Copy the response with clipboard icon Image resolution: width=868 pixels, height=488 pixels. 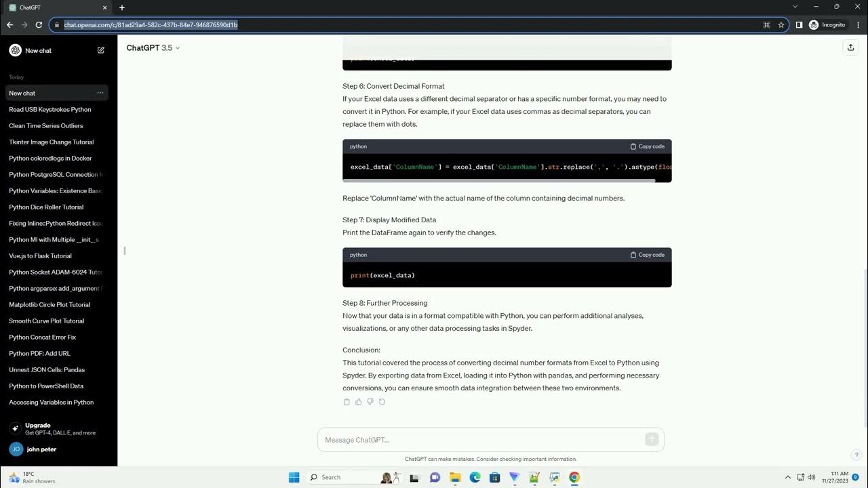[347, 402]
